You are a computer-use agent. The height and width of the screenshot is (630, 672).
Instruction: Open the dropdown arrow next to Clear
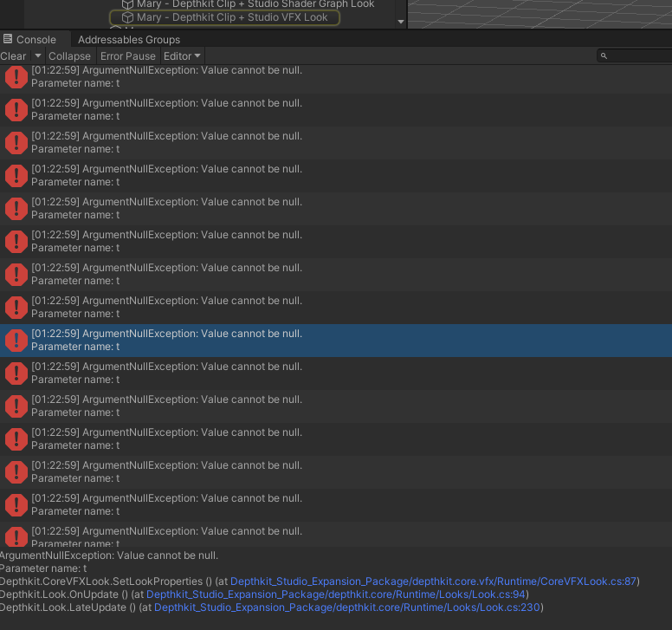37,56
